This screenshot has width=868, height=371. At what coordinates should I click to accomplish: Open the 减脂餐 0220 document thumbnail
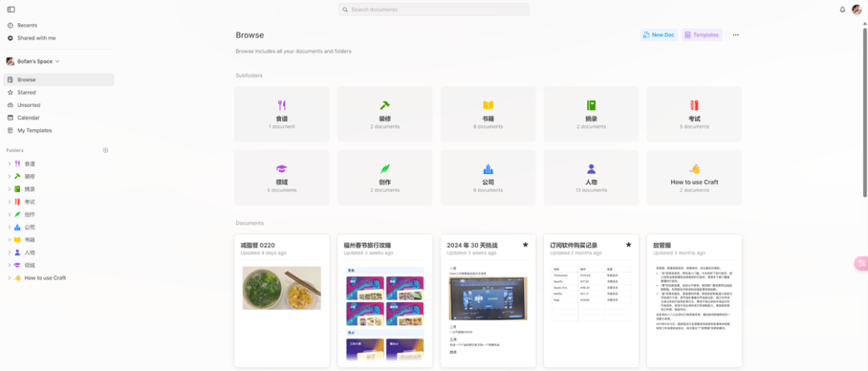281,287
